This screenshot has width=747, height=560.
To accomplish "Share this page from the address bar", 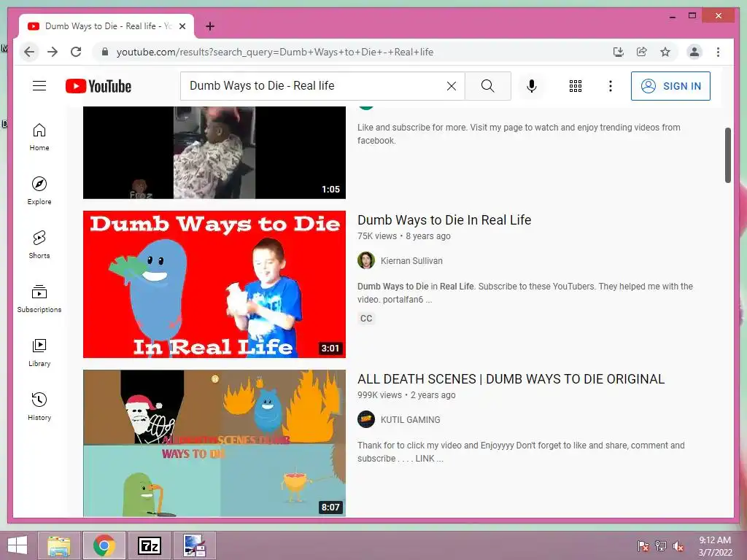I will click(642, 52).
